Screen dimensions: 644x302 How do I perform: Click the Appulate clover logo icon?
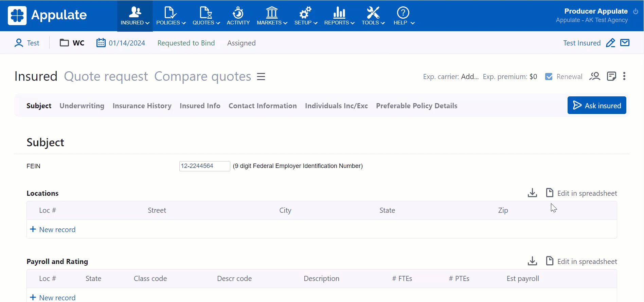[x=17, y=16]
